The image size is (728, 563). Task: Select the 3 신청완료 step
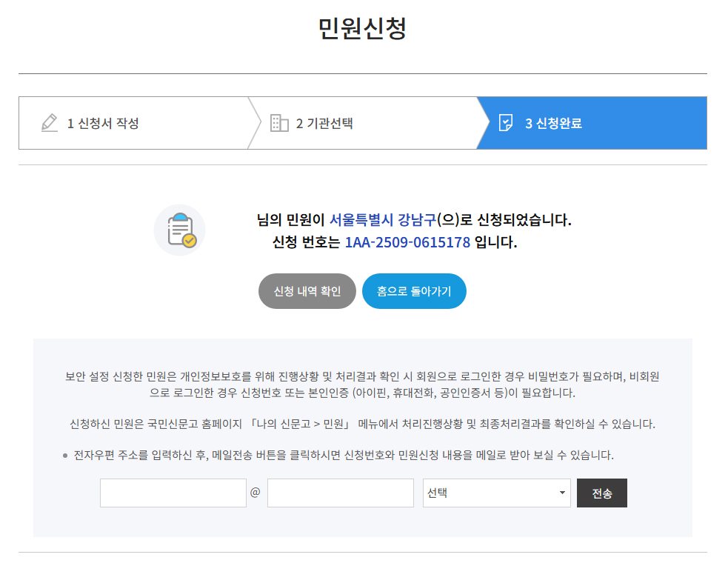pyautogui.click(x=592, y=123)
